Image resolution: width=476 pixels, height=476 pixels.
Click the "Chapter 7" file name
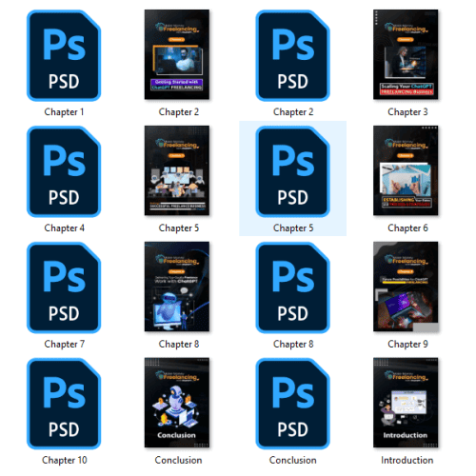tap(64, 345)
